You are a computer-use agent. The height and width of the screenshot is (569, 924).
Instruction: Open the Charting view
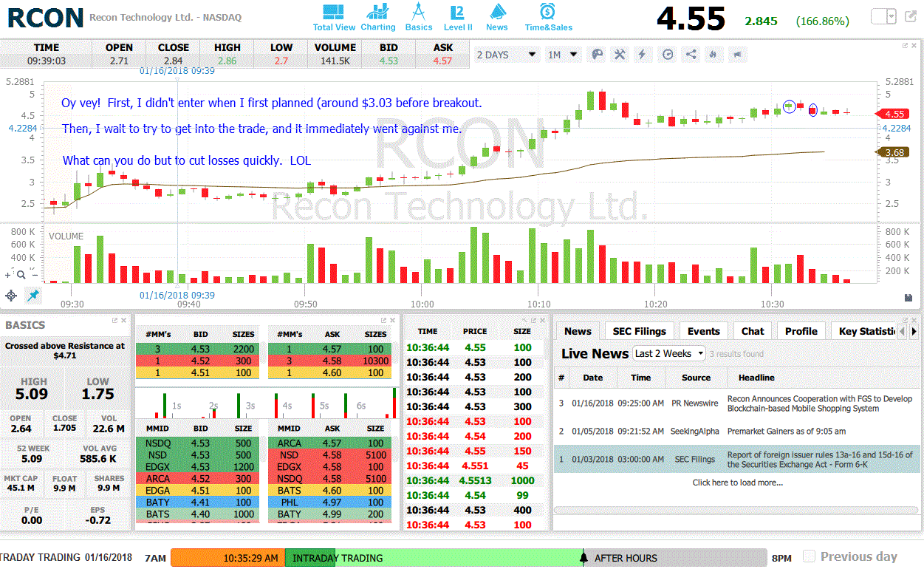[x=378, y=17]
